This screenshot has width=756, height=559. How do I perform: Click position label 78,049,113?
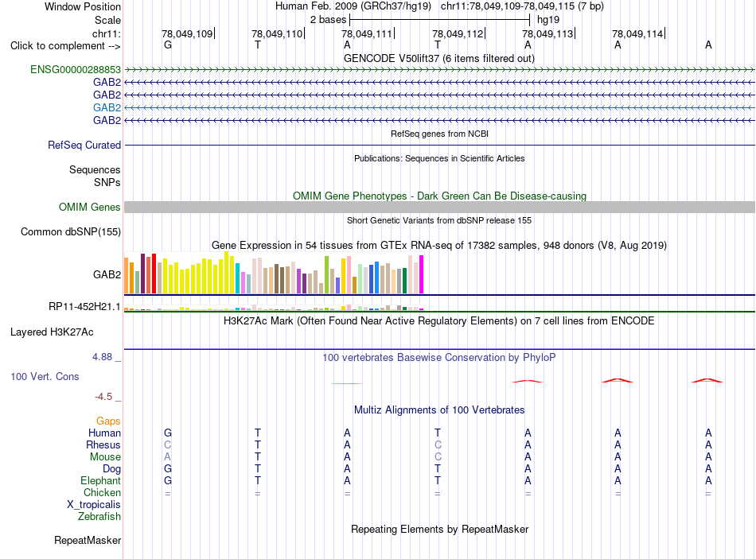pos(548,33)
